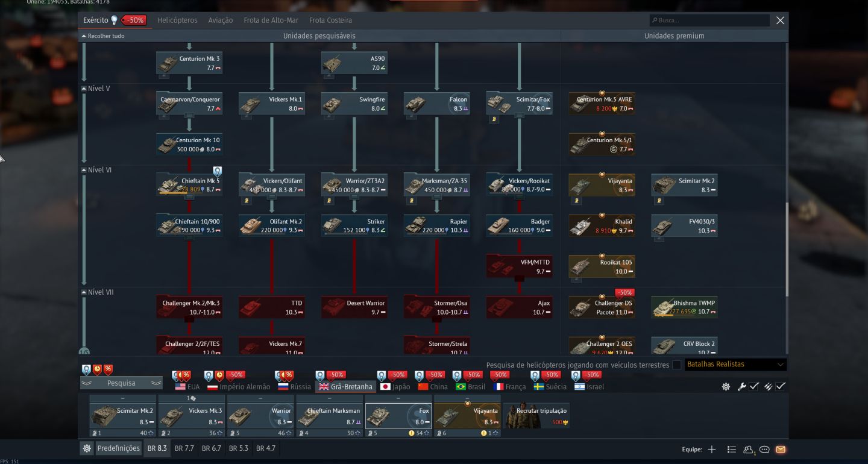Expand the Vickers/Olifant vehicle group
868x464 pixels.
272,185
